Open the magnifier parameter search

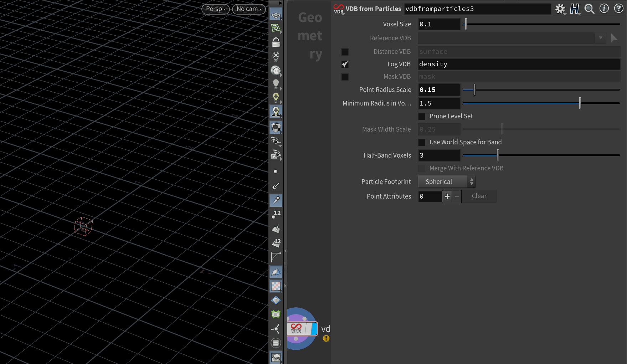point(589,9)
